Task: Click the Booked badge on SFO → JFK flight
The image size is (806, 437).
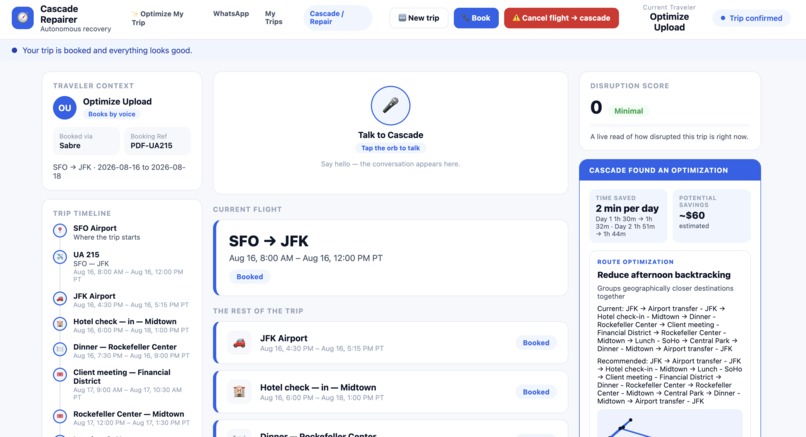Action: 250,277
